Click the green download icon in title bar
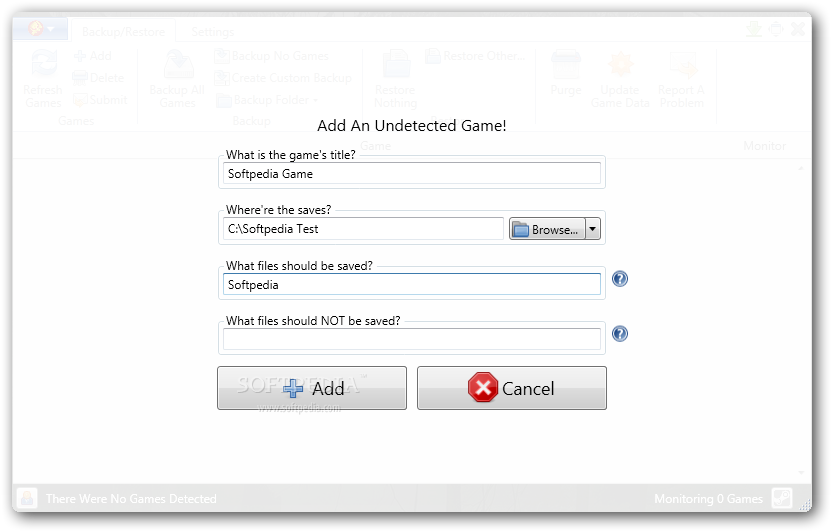The image size is (832, 532). point(754,29)
